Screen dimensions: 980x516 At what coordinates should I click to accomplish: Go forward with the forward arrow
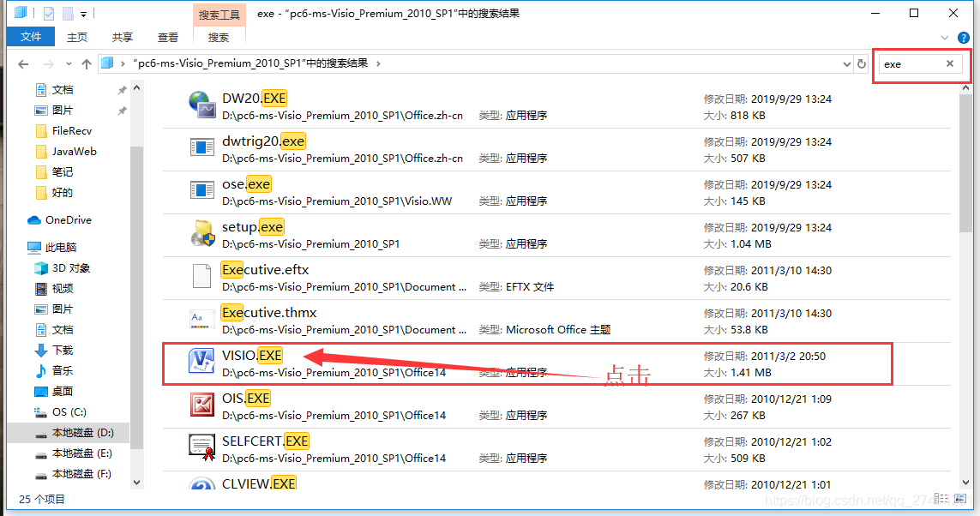tap(48, 63)
